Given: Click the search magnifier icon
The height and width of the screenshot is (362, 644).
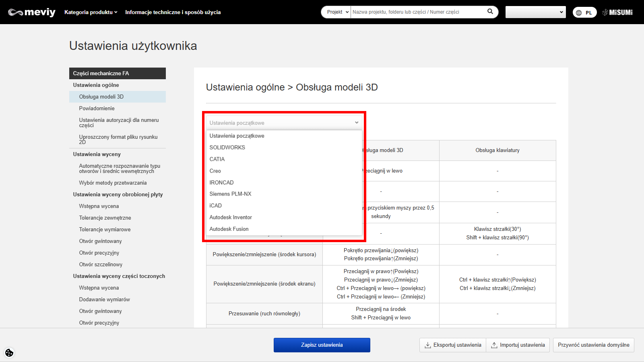Looking at the screenshot, I should (490, 12).
